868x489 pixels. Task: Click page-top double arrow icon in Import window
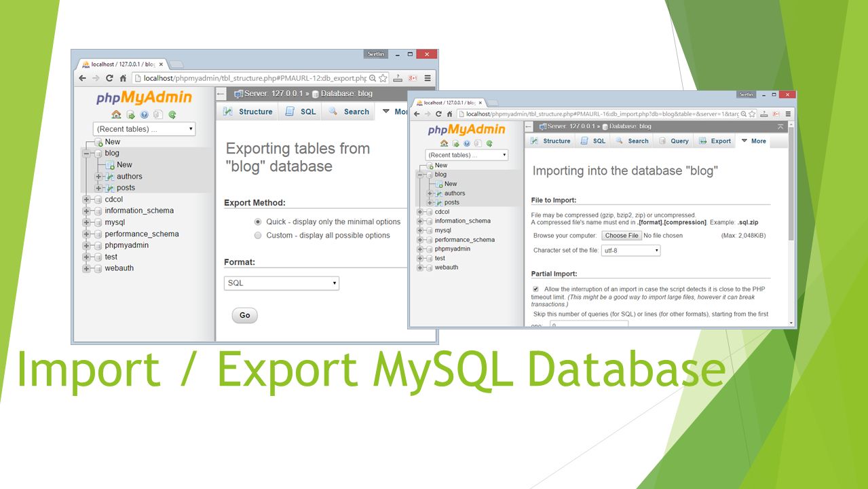pyautogui.click(x=780, y=126)
